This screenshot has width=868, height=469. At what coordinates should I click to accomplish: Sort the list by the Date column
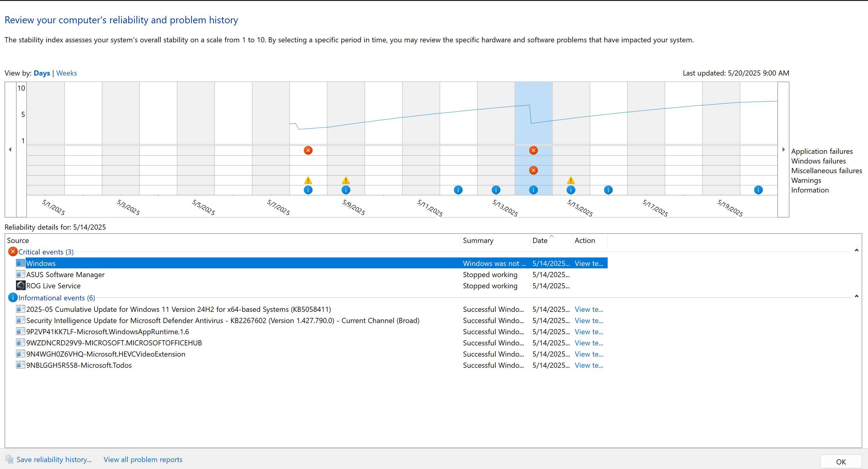(x=540, y=241)
